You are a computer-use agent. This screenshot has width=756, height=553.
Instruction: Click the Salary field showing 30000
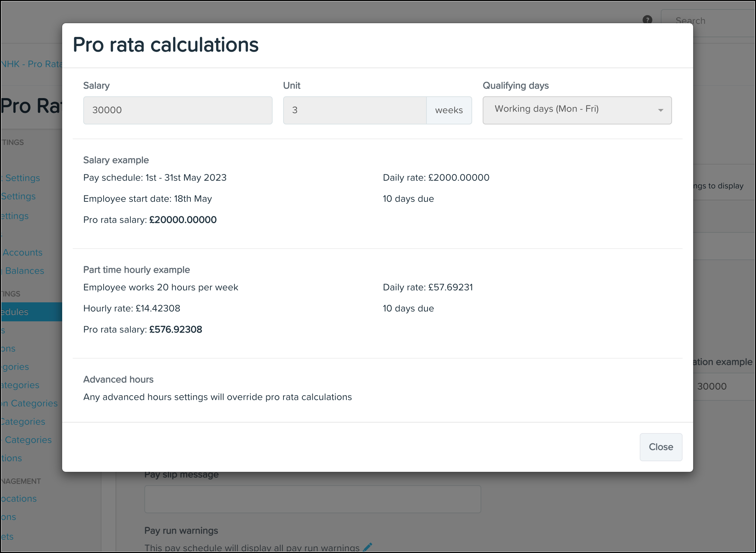(x=177, y=110)
